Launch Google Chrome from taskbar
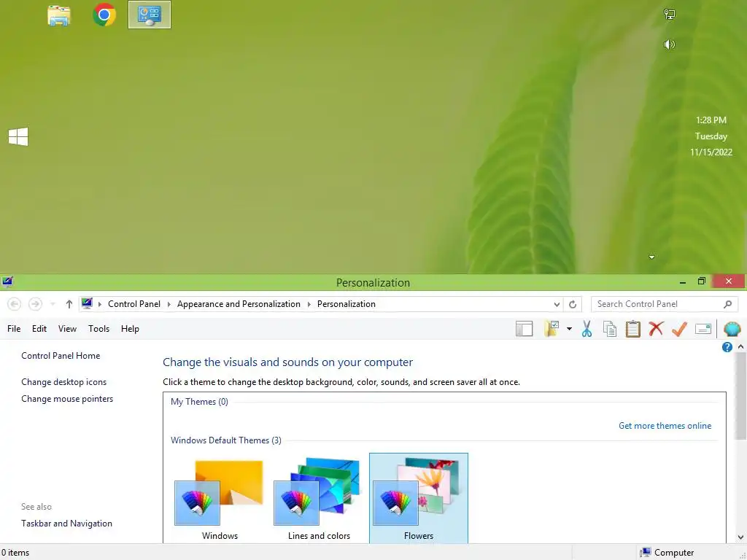 [x=104, y=15]
